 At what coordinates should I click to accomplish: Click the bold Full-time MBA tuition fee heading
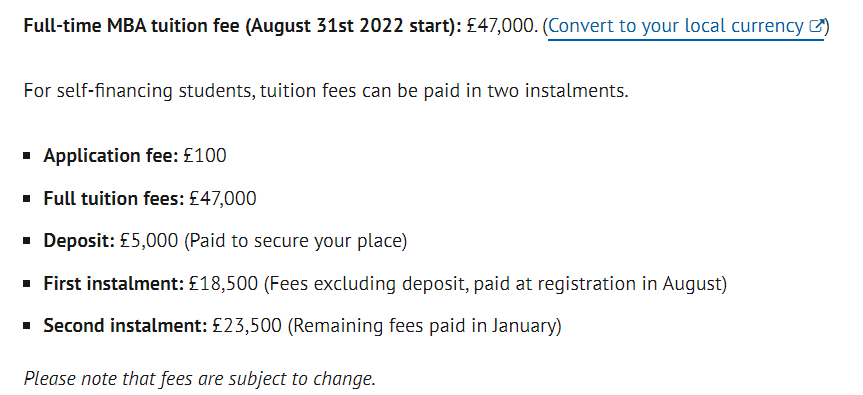pyautogui.click(x=243, y=26)
